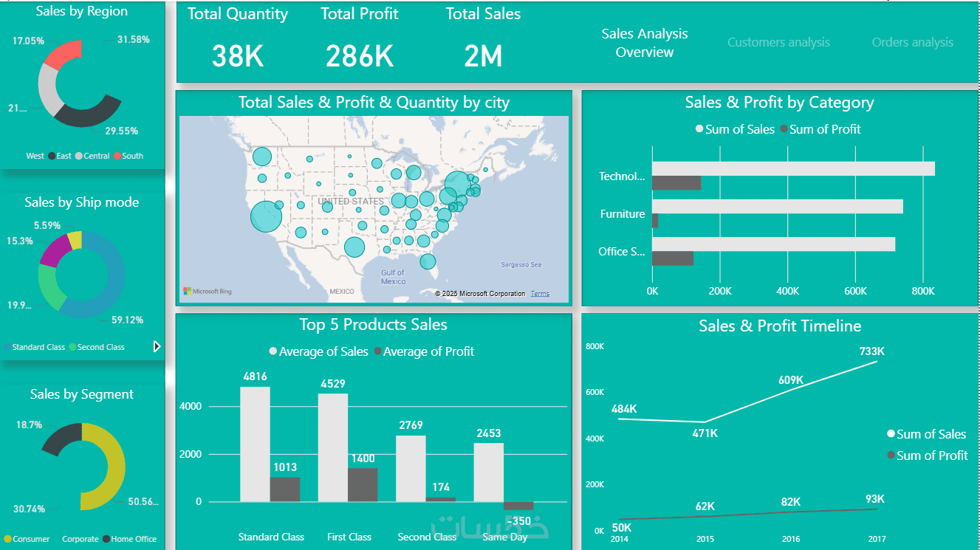Viewport: 980px width, 550px height.
Task: Click Average of Profit legend item
Action: pos(425,351)
